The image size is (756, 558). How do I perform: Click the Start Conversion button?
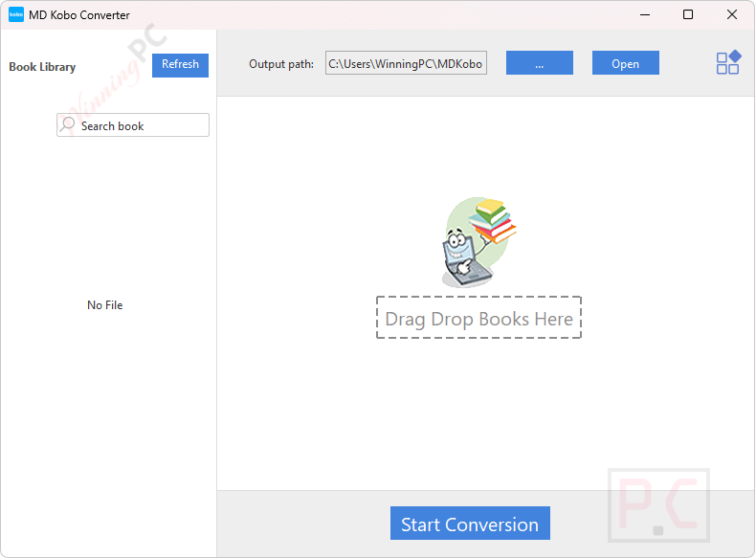[x=470, y=524]
